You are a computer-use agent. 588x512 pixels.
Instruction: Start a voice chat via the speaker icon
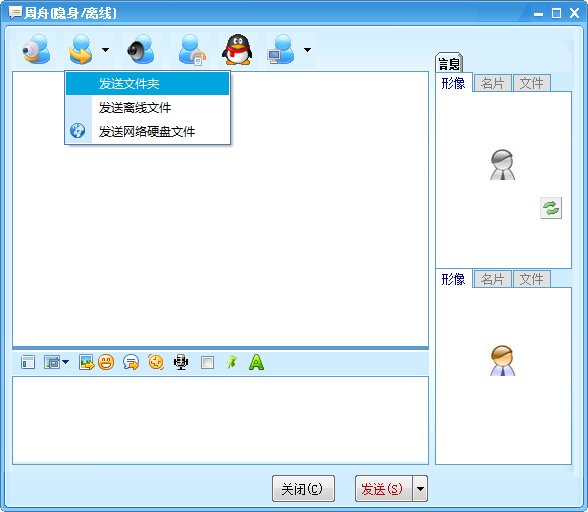pos(141,49)
